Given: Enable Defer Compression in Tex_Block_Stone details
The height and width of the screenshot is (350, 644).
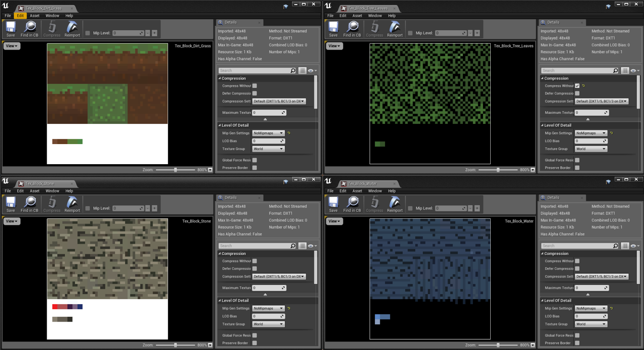Looking at the screenshot, I should [x=254, y=269].
